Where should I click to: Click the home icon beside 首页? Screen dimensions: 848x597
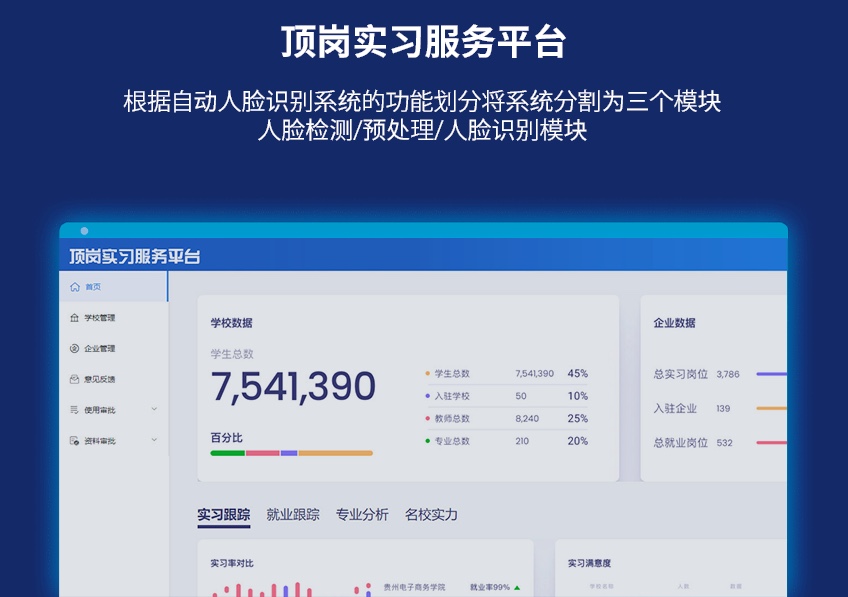[75, 287]
